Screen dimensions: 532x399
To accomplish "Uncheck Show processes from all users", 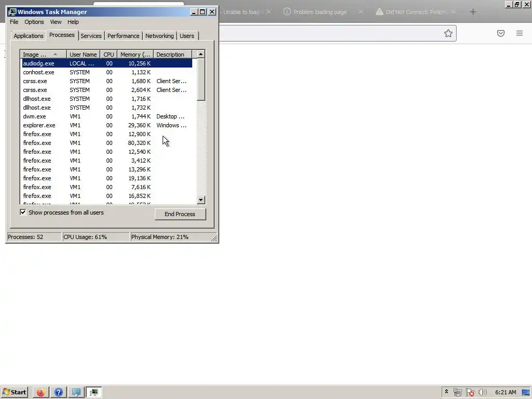I will pyautogui.click(x=23, y=212).
